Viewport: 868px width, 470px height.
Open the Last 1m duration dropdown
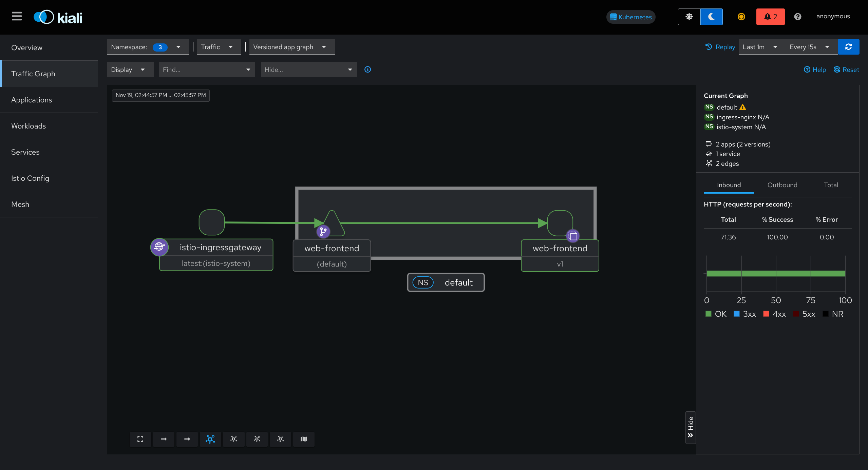pos(759,47)
